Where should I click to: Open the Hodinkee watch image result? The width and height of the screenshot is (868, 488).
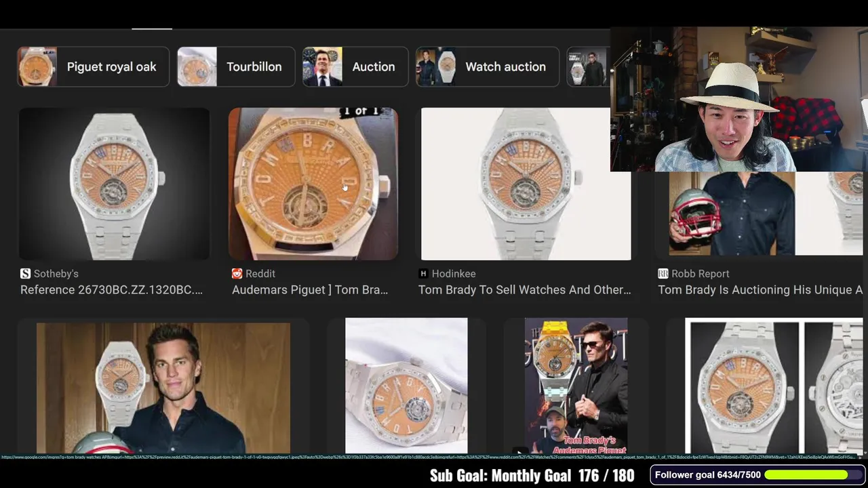(526, 184)
